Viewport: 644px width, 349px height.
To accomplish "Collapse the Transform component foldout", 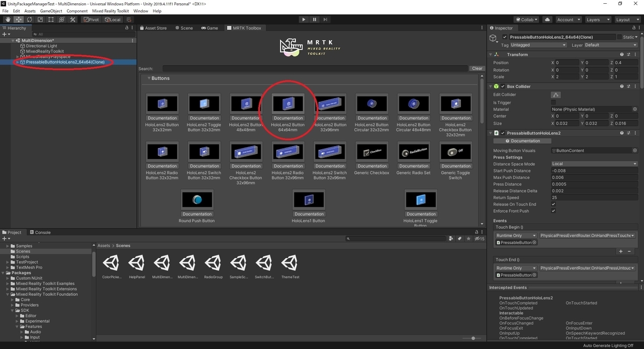I will (491, 54).
